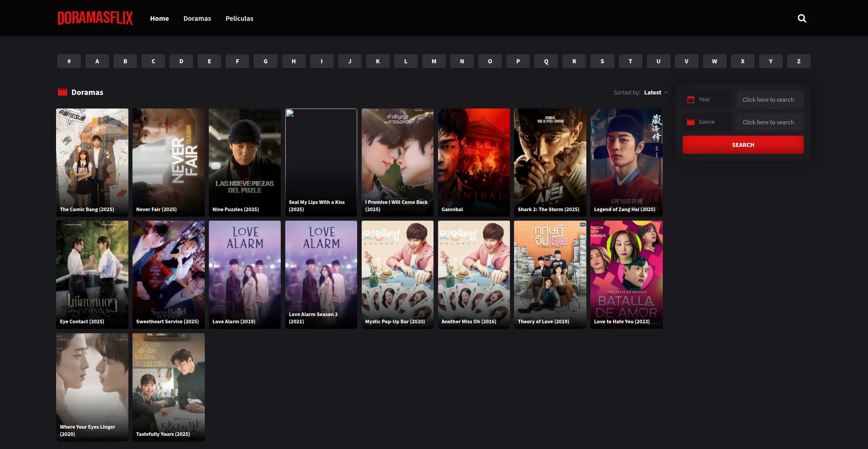The height and width of the screenshot is (449, 868).
Task: Open Sweetheart Service (2025) poster
Action: click(x=169, y=274)
